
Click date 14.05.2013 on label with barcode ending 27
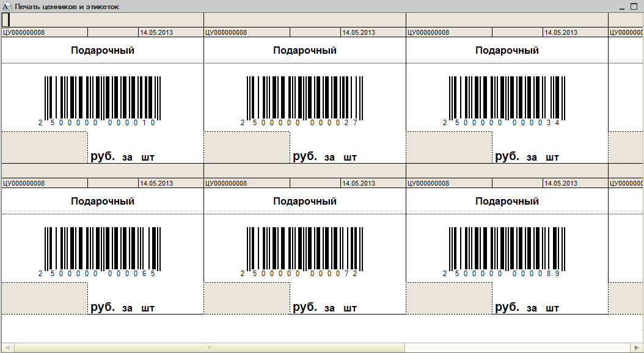(x=359, y=32)
